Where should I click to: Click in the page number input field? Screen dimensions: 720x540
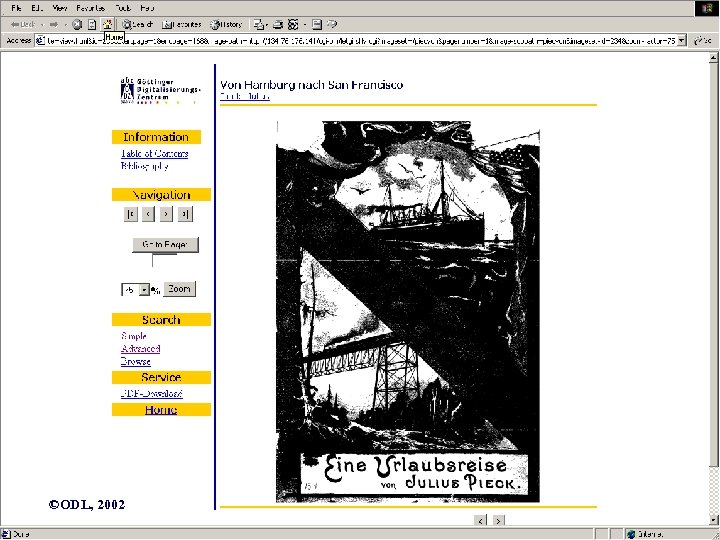click(x=164, y=260)
